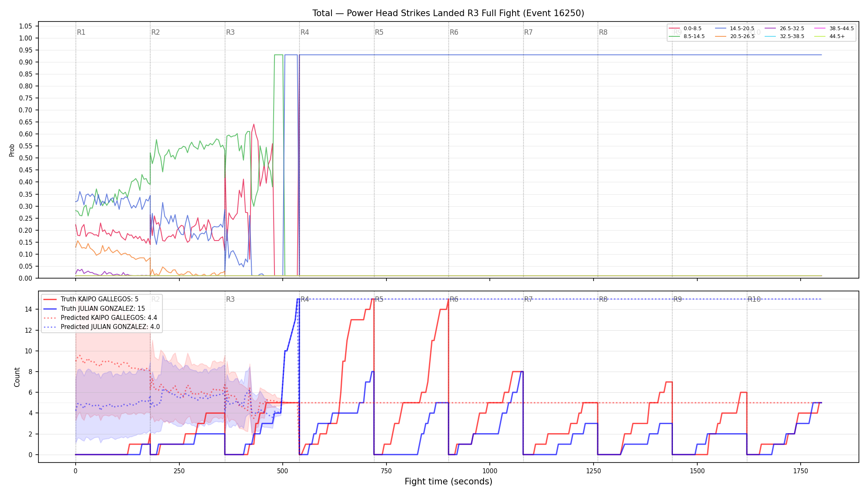Image resolution: width=868 pixels, height=496 pixels.
Task: Click the Predicted KAIPO GALLEGOS: 4.4 legend label
Action: point(109,318)
